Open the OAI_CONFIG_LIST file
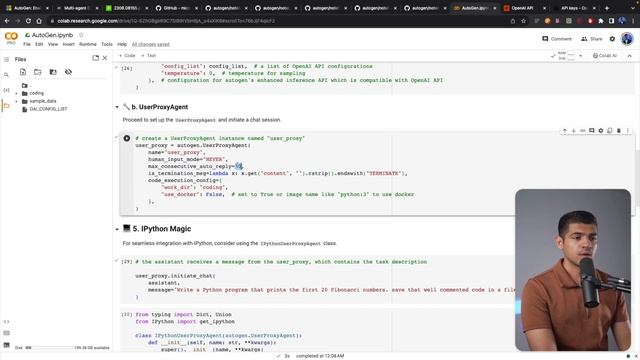This screenshot has width=640, height=360. [48, 109]
